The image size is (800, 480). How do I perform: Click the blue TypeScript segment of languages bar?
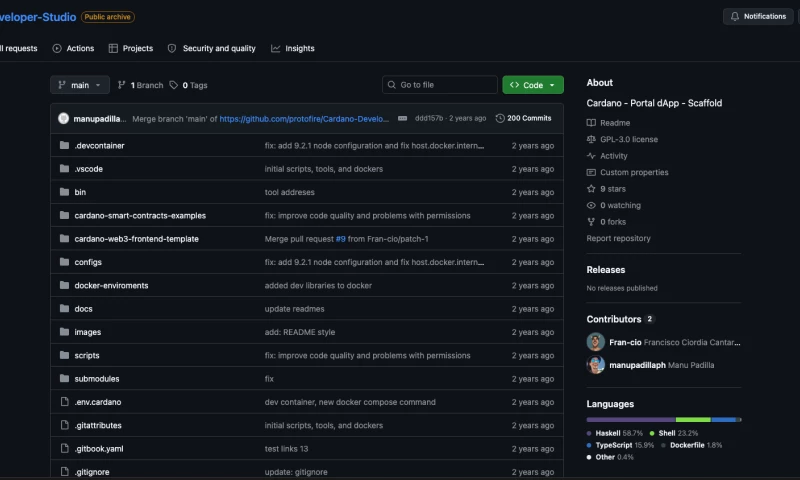pos(724,420)
